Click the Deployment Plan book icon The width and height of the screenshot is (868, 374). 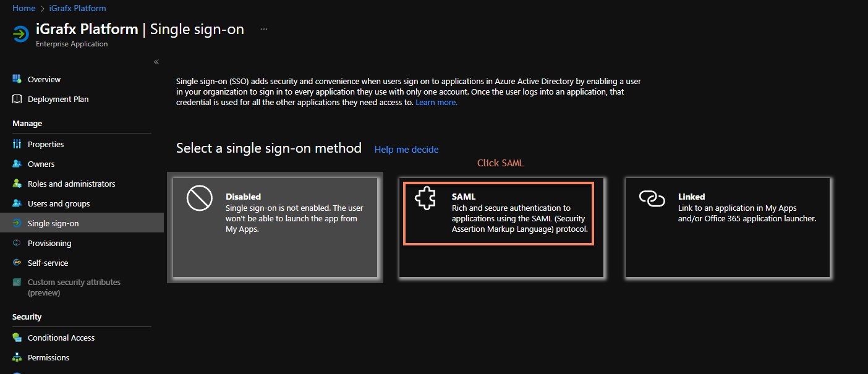[x=17, y=99]
